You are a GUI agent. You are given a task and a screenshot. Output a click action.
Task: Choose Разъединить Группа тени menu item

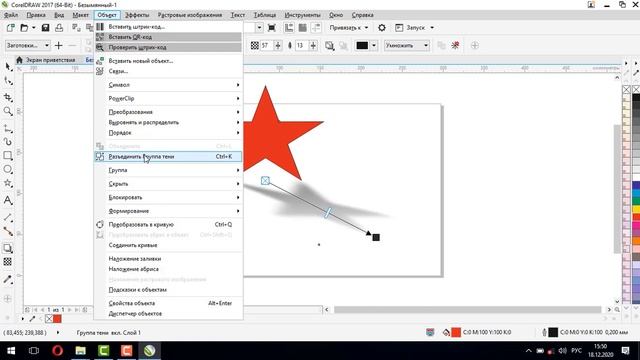click(x=168, y=156)
